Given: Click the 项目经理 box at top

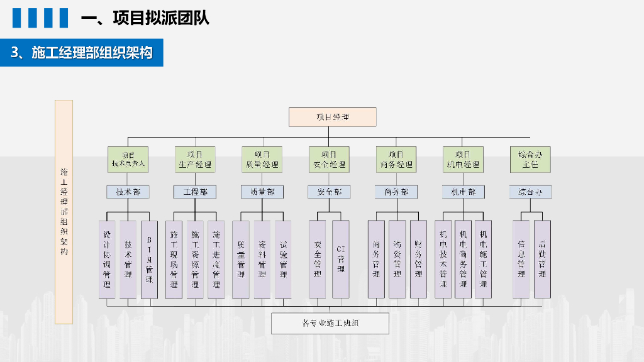Looking at the screenshot, I should point(332,117).
